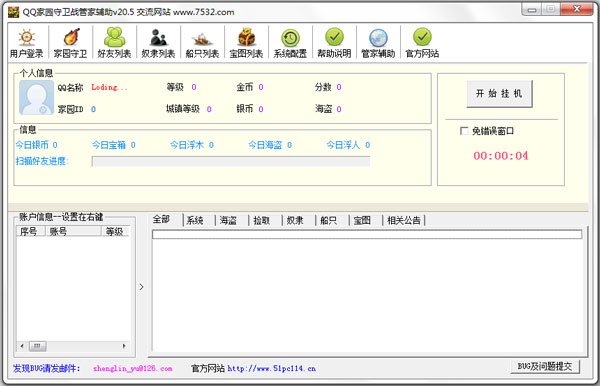Click the BUG及问题提交 button
The image size is (600, 386).
(545, 366)
